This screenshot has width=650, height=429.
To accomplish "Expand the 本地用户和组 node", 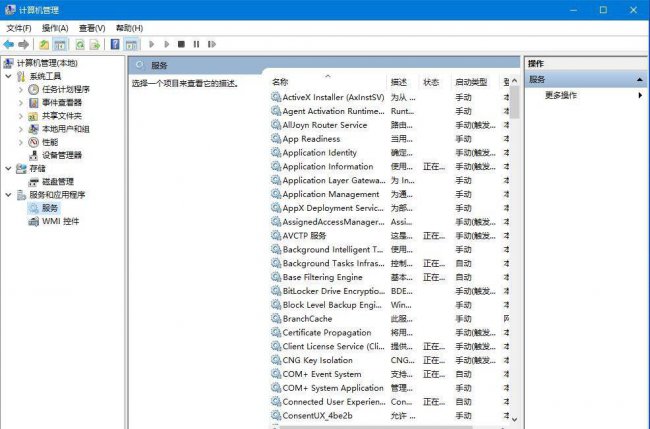I will coord(21,129).
